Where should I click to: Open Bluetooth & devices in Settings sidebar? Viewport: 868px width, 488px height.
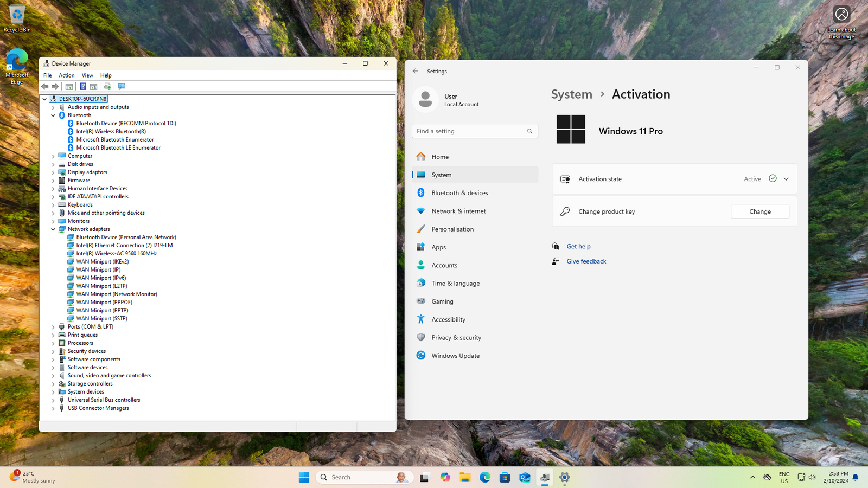pyautogui.click(x=475, y=193)
